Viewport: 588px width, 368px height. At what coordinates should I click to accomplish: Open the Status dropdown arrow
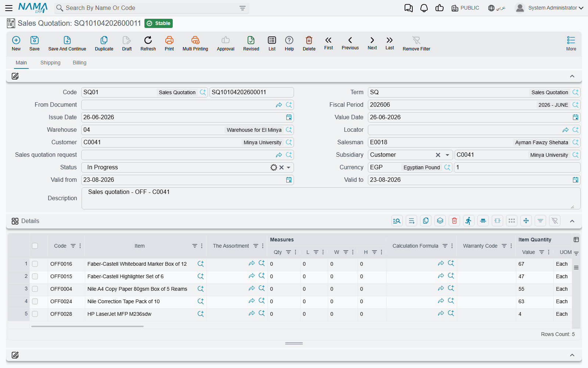(x=288, y=167)
